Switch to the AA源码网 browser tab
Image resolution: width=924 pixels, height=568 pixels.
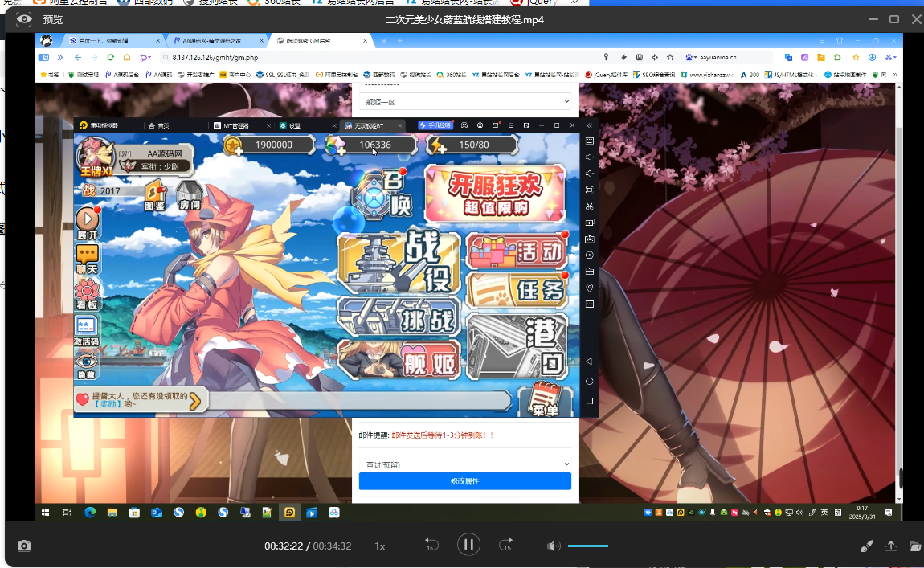(217, 41)
